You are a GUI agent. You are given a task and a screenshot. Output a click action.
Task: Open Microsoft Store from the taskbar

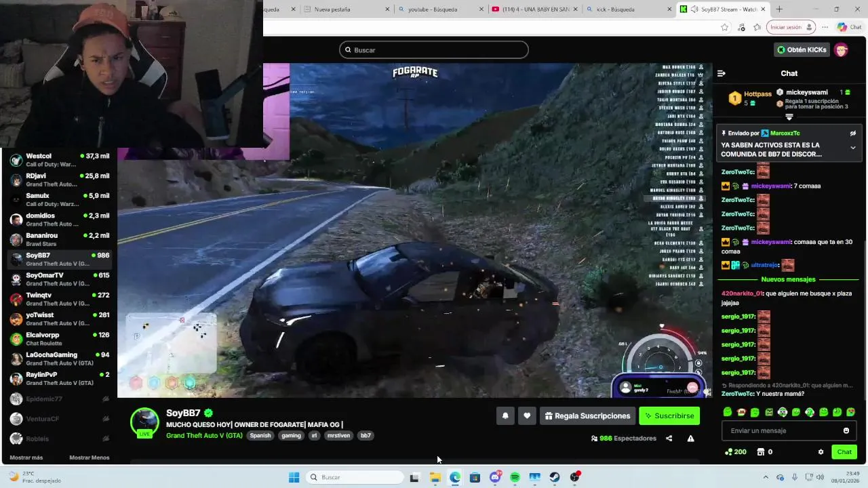pos(475,477)
